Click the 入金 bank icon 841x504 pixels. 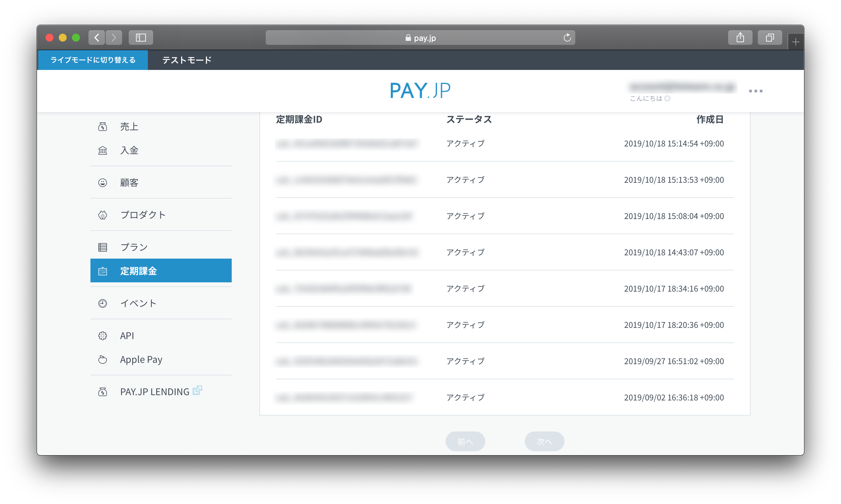pyautogui.click(x=103, y=150)
